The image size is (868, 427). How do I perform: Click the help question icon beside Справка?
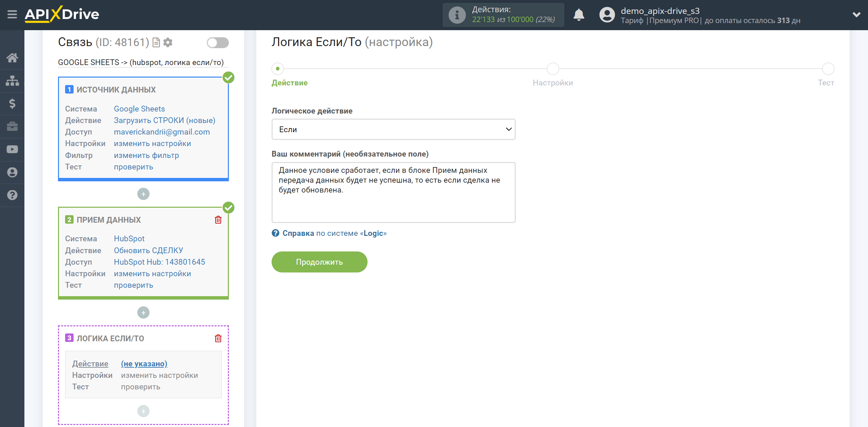coord(275,233)
